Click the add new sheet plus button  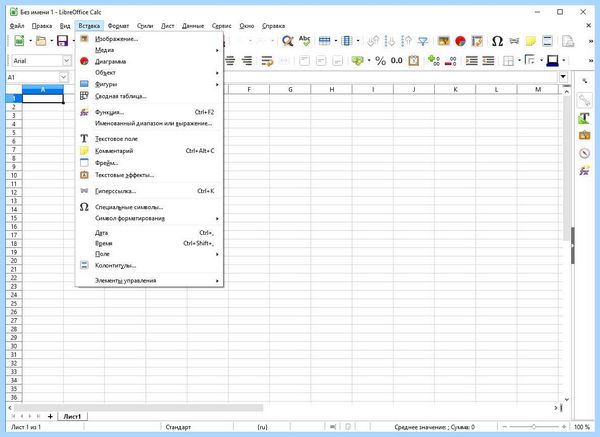coord(50,416)
